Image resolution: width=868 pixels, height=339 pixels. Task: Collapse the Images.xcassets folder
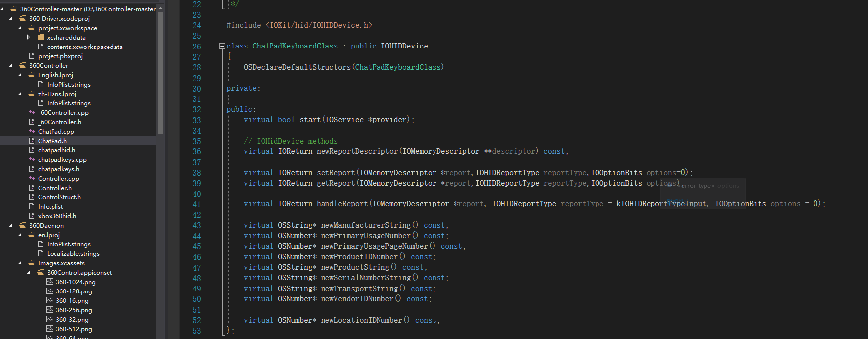pos(20,263)
